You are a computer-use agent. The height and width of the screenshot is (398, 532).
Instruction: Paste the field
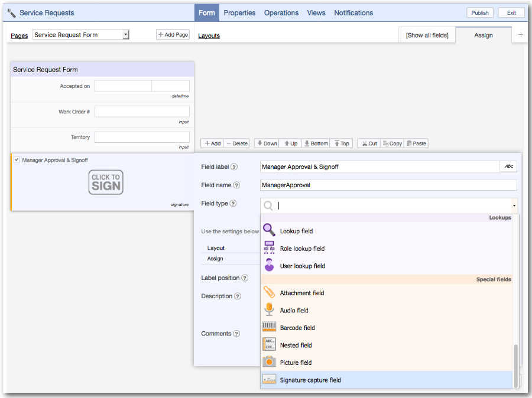point(416,143)
